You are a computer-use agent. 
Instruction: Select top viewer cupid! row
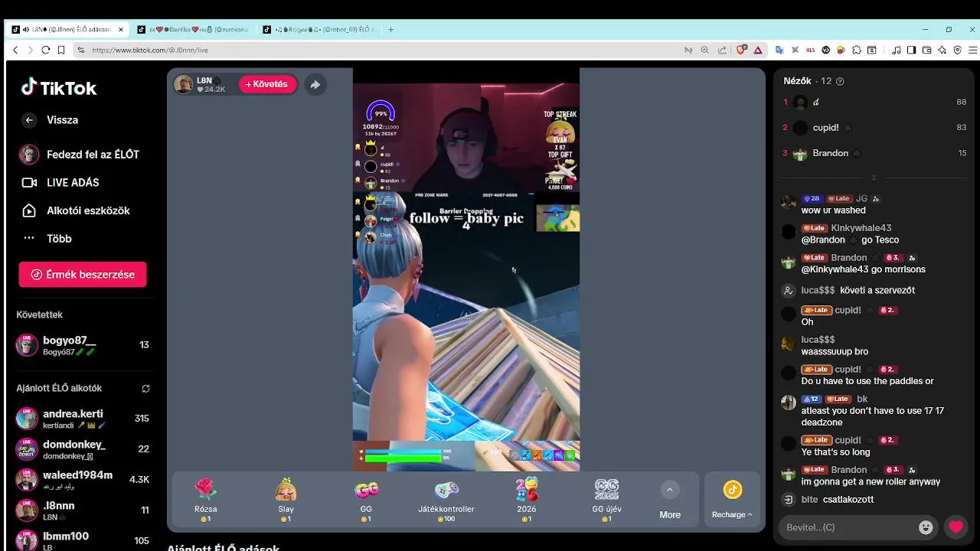pyautogui.click(x=874, y=128)
